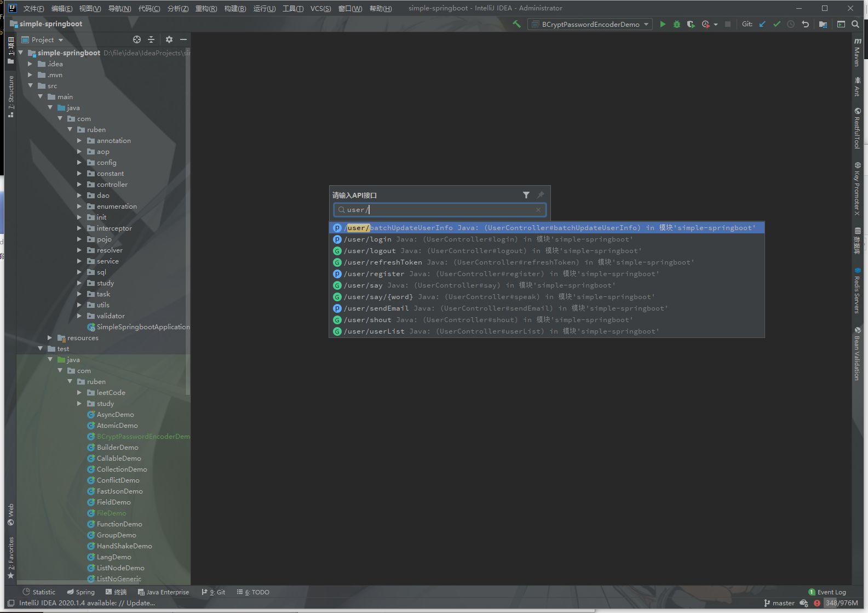Image resolution: width=868 pixels, height=613 pixels.
Task: Click the locate-file target icon in Project panel
Action: (137, 39)
